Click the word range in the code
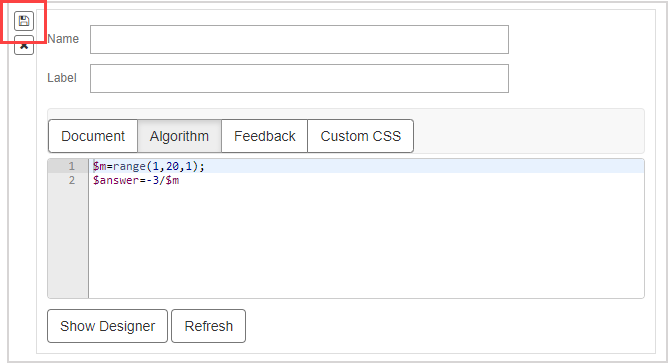The image size is (668, 363). (129, 166)
